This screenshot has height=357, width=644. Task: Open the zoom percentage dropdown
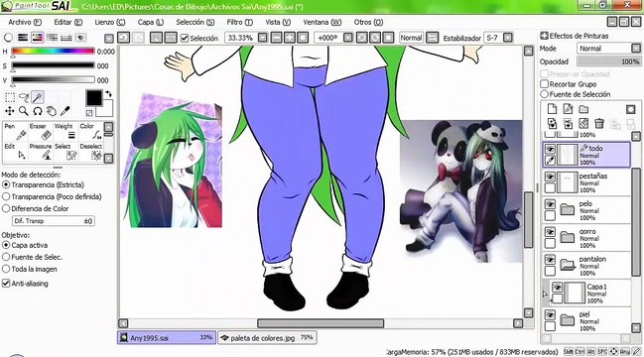[x=263, y=38]
